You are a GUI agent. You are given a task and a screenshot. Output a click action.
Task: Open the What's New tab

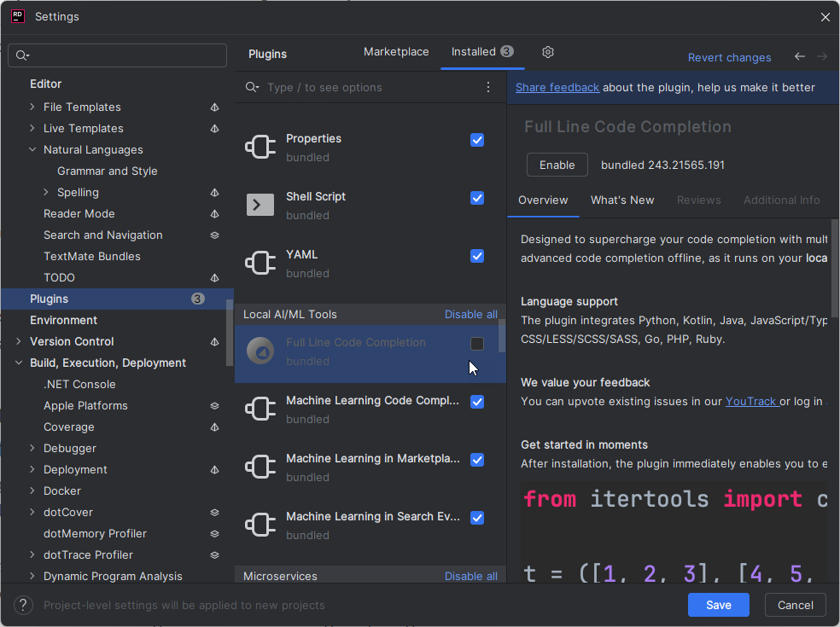point(622,200)
